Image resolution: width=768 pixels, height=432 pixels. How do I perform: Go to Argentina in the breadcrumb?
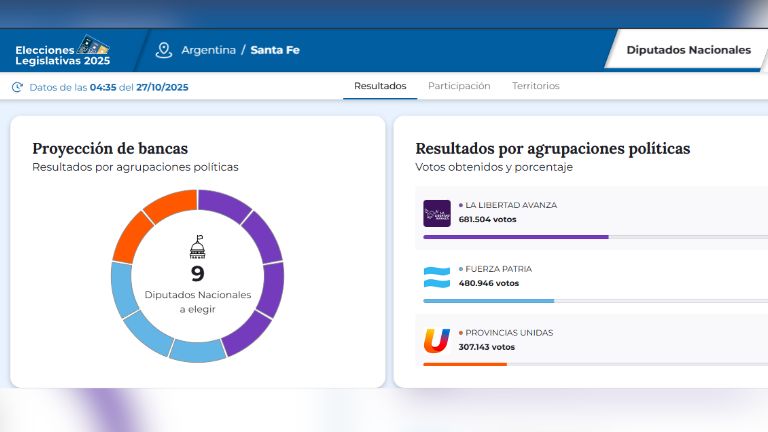pos(208,50)
